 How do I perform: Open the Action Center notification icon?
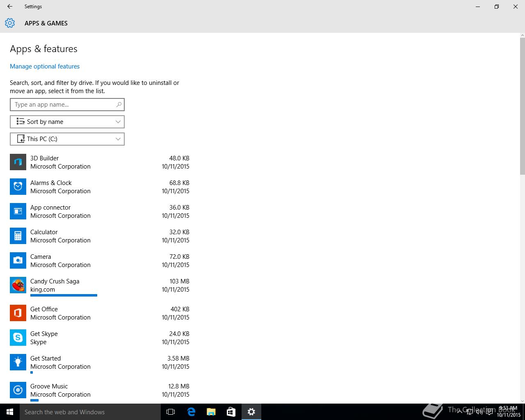click(x=489, y=412)
